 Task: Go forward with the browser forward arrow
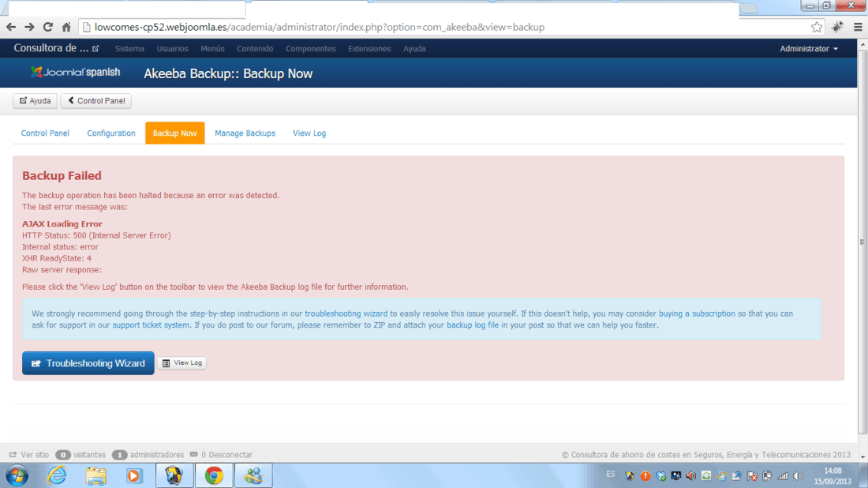coord(29,27)
